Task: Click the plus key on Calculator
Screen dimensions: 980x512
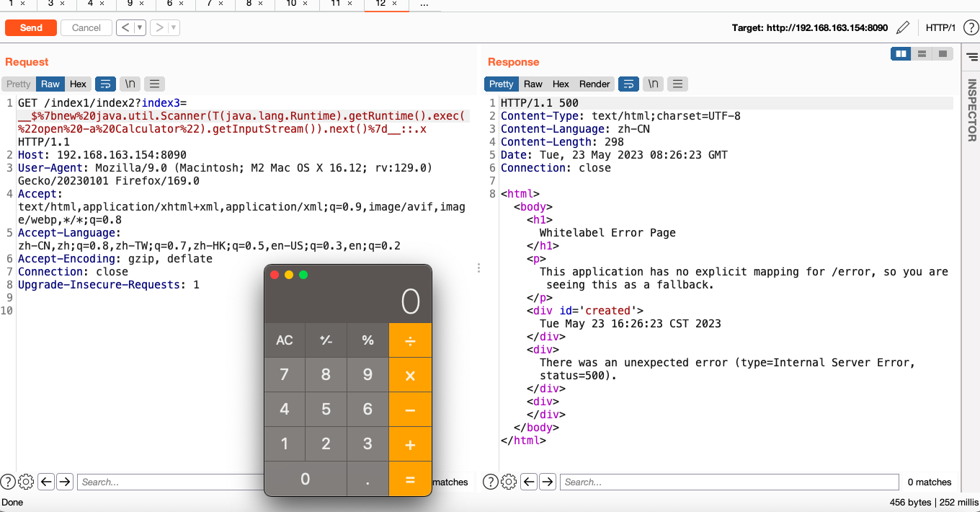Action: click(x=410, y=444)
